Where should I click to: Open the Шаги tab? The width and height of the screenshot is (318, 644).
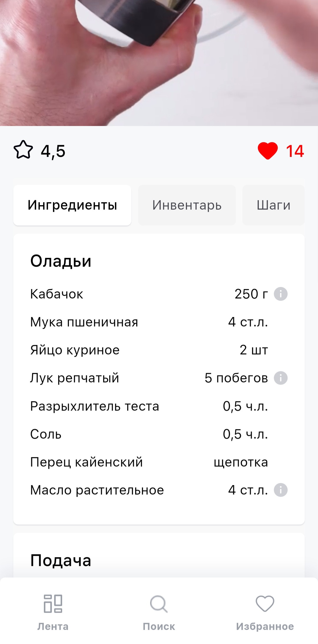point(273,205)
